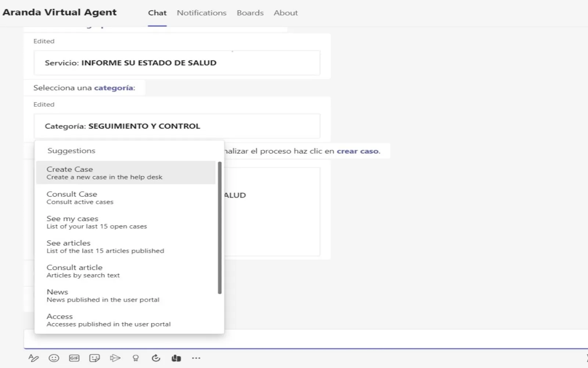Click the categoría link text
This screenshot has height=368, width=588.
pyautogui.click(x=114, y=88)
